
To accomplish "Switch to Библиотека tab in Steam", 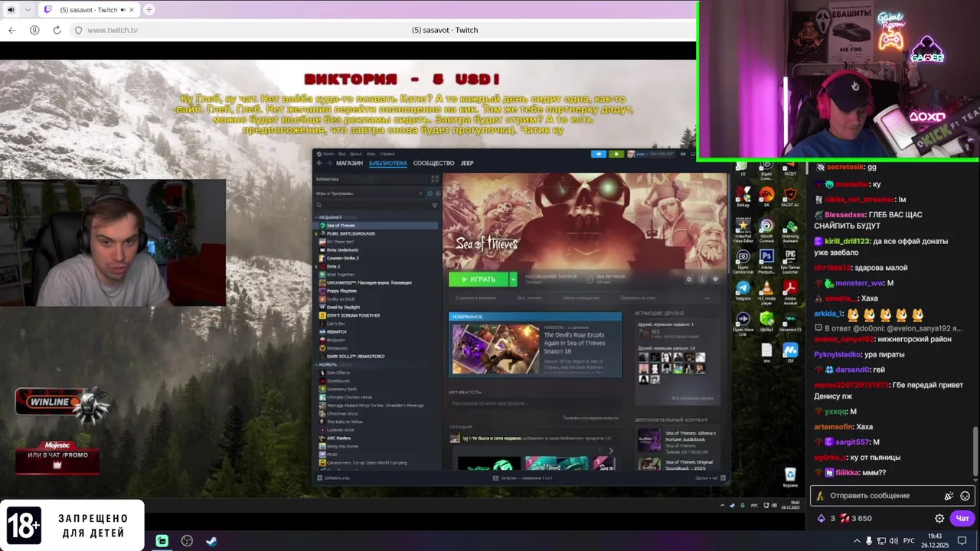I will coord(388,163).
